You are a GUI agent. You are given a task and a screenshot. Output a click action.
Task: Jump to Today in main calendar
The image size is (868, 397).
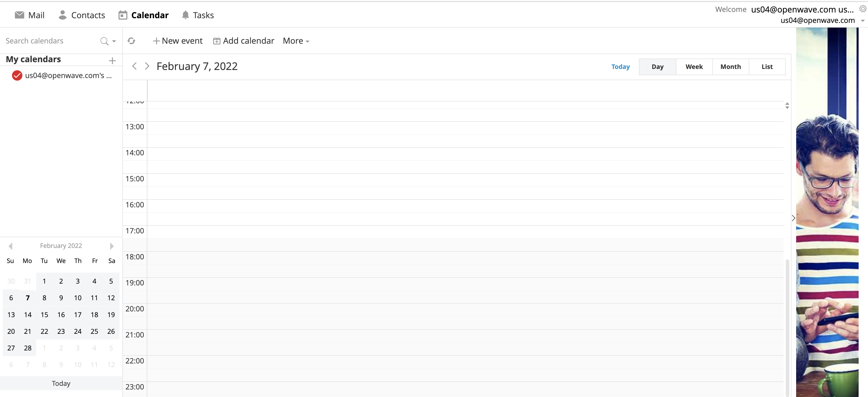620,66
